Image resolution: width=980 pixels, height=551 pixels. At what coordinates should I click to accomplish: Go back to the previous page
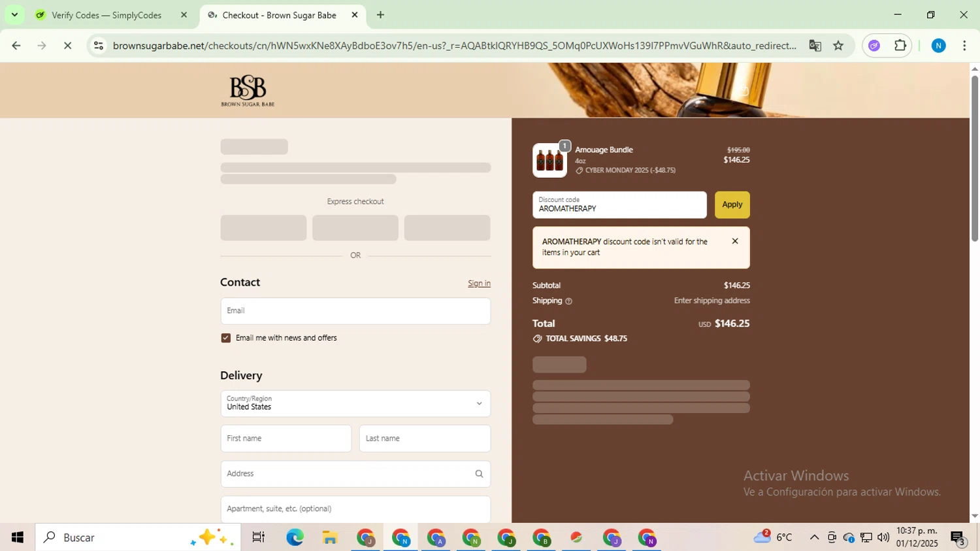(x=16, y=46)
